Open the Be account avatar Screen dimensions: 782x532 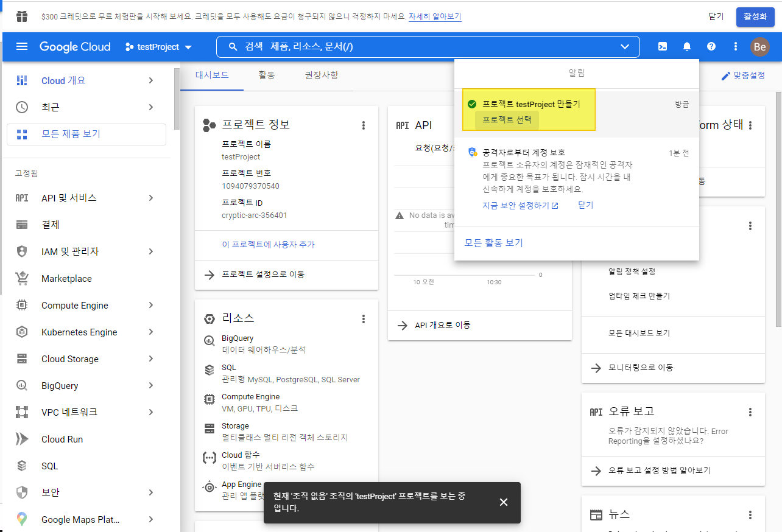[759, 47]
